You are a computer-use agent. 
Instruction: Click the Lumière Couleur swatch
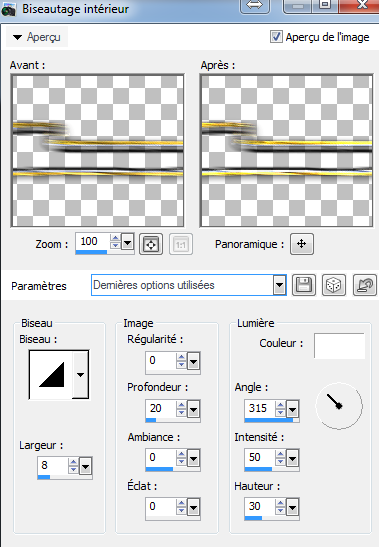[x=339, y=346]
